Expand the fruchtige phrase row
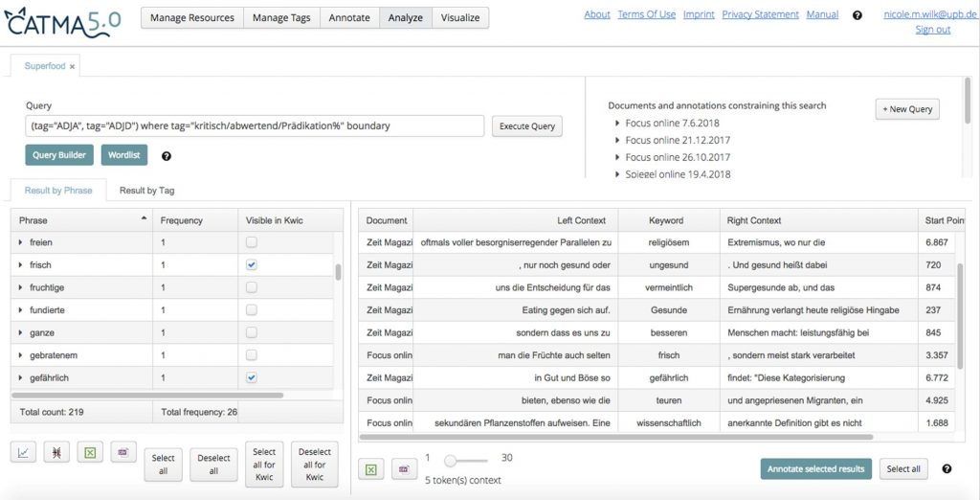 21,287
